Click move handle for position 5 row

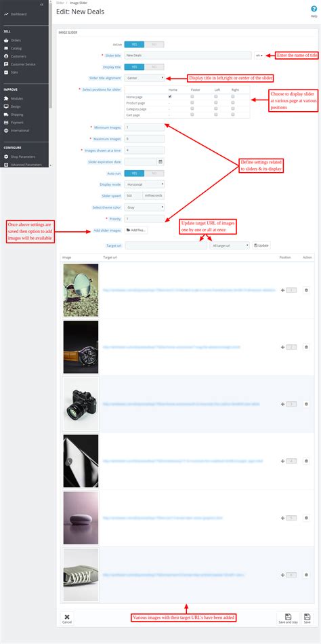(282, 519)
